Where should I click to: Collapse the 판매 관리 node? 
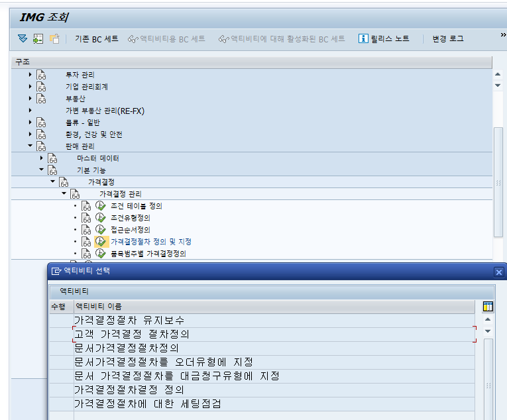click(30, 146)
